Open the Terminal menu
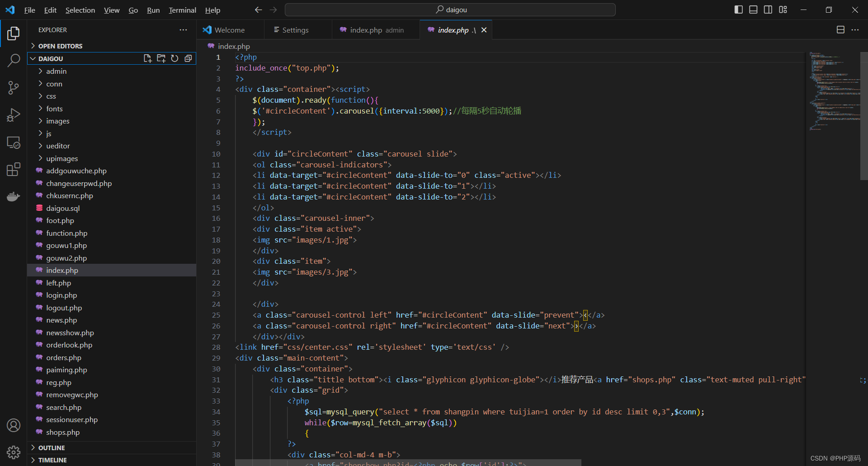The height and width of the screenshot is (466, 868). click(182, 10)
